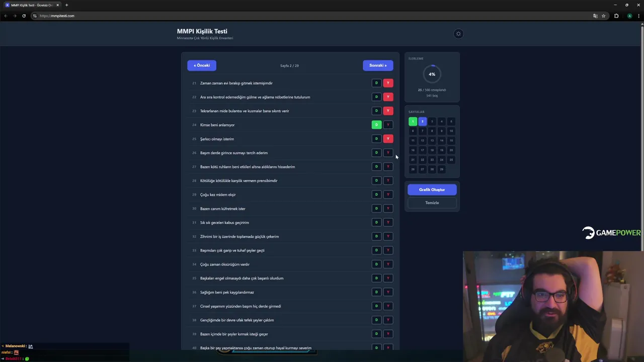Click the 4% circular progress indicator
Screen dimensions: 644x362
(432, 74)
